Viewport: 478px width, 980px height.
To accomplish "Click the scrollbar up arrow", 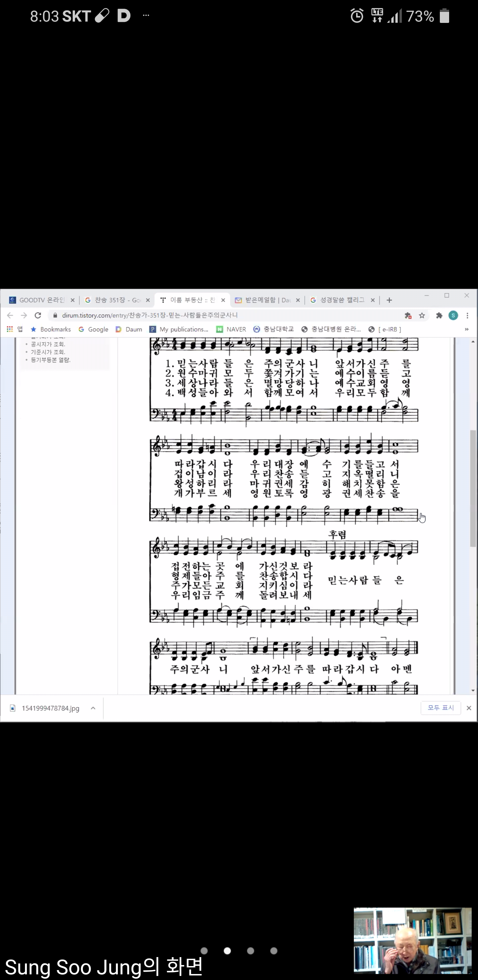I will pyautogui.click(x=473, y=341).
